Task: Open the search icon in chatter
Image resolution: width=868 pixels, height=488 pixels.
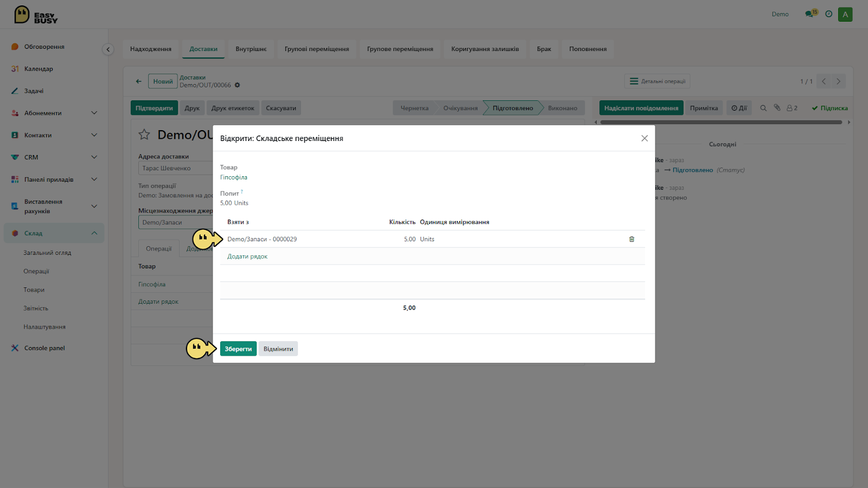Action: click(763, 108)
